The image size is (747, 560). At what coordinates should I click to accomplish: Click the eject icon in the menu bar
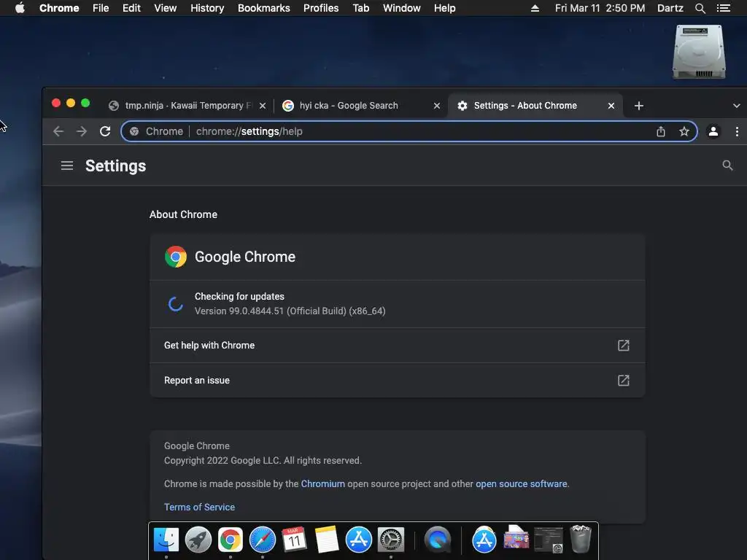(535, 8)
